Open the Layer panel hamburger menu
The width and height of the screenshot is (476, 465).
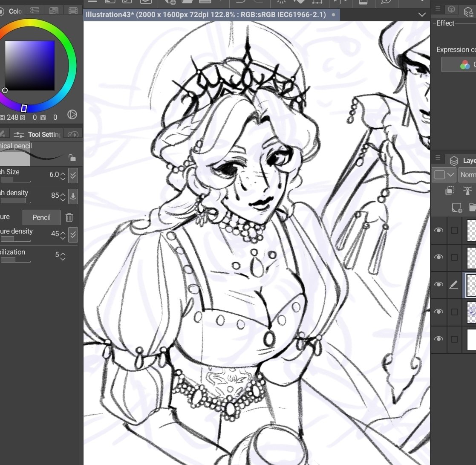click(438, 157)
